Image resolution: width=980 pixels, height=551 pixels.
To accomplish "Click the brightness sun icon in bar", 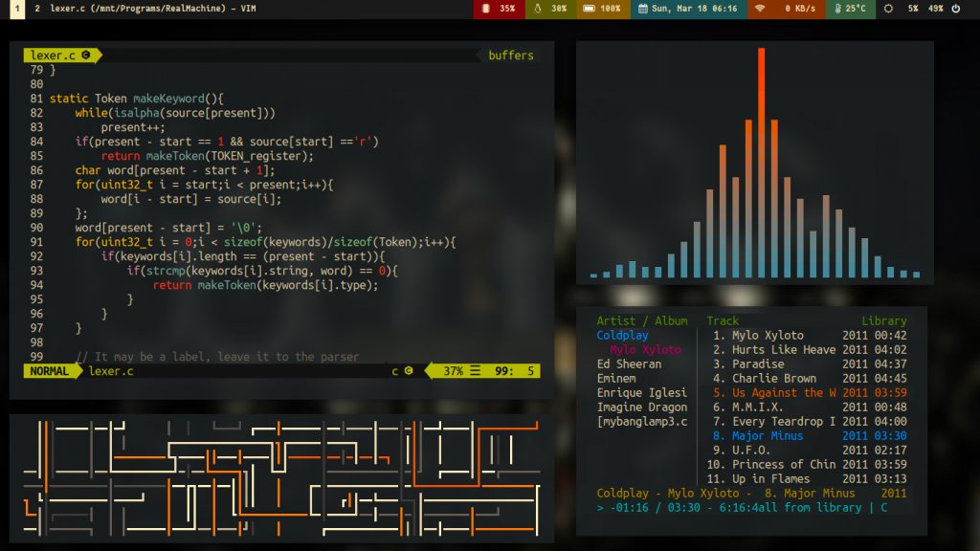I will 888,9.
